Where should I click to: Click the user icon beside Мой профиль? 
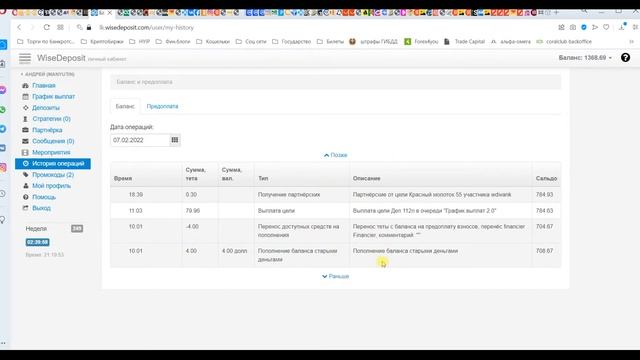[25, 186]
